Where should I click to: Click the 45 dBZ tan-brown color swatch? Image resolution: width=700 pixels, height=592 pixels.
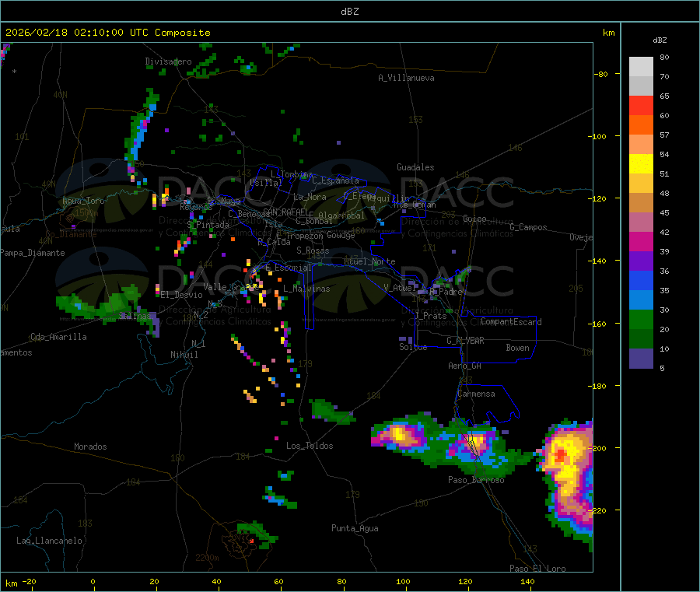point(641,203)
